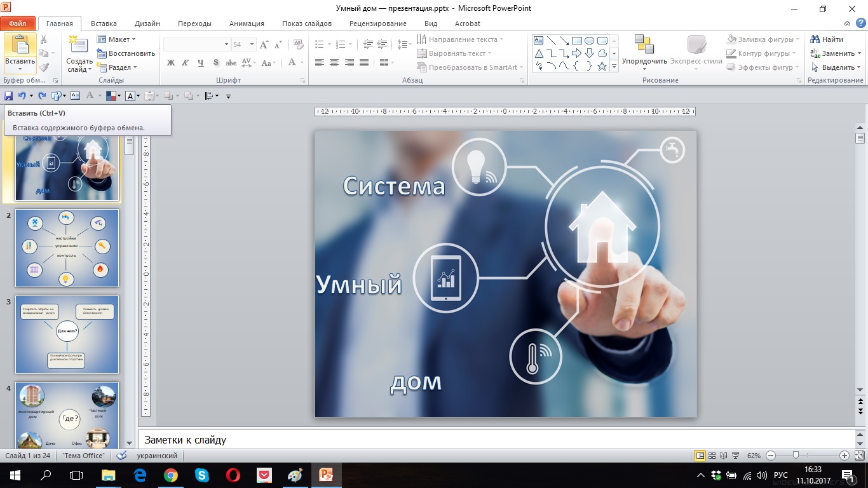The width and height of the screenshot is (868, 488).
Task: Switch to the Дизайн ribbon tab
Action: pyautogui.click(x=147, y=24)
